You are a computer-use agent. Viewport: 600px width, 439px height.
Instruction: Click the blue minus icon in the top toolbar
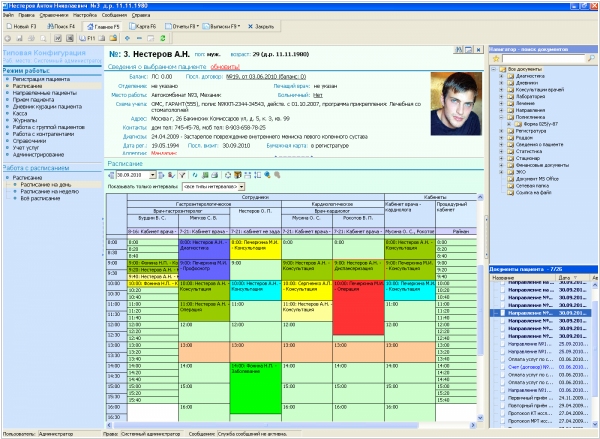click(139, 38)
